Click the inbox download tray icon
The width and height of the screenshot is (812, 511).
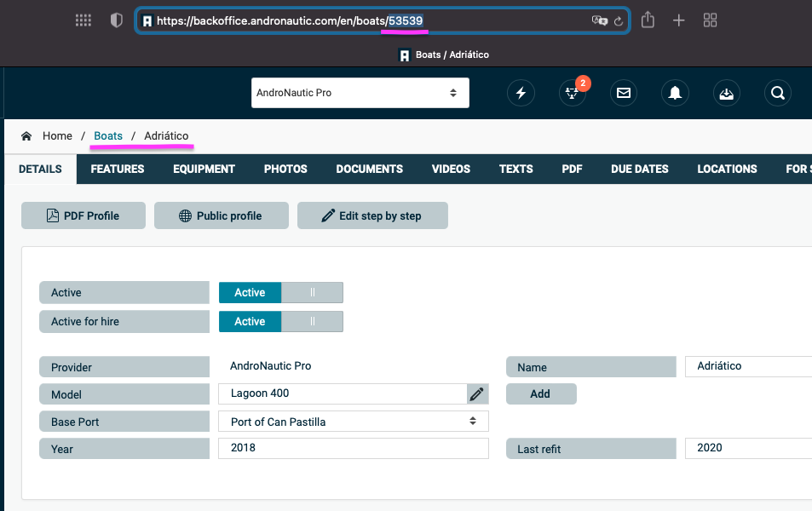point(726,94)
